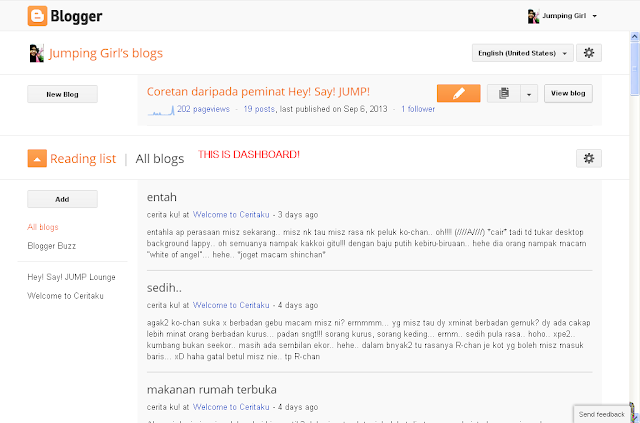Open Welcome to Ceritaku link under sedih..

231,305
